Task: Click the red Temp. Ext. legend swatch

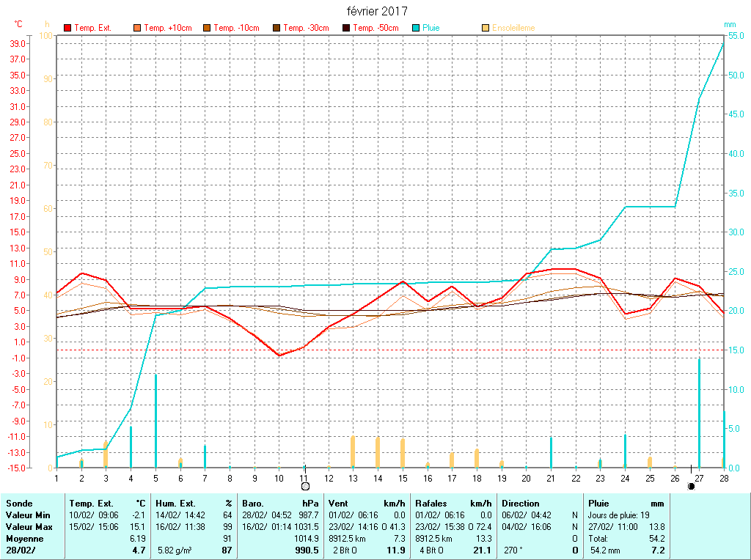Action: point(67,28)
